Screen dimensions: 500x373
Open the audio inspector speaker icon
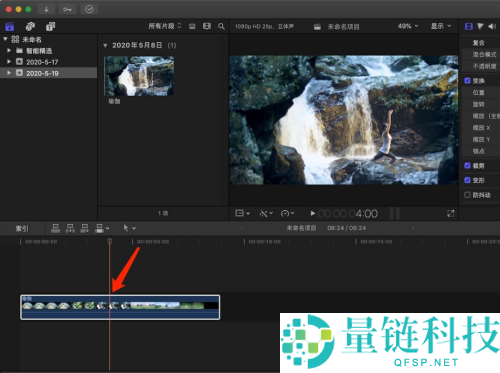pyautogui.click(x=492, y=26)
